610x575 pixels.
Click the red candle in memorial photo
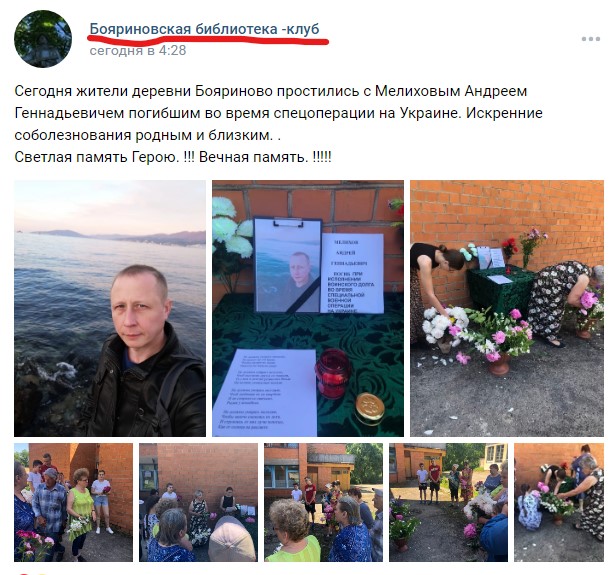pos(333,373)
